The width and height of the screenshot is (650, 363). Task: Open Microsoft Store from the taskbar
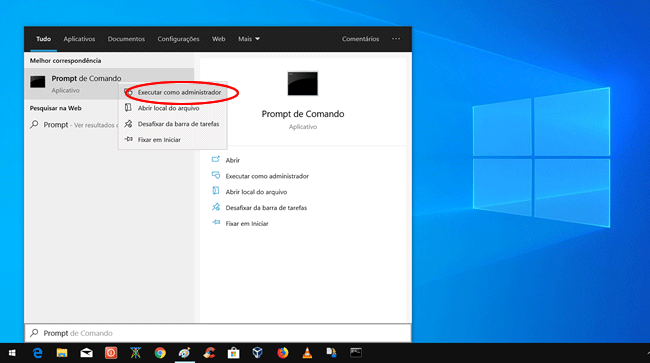[233, 353]
